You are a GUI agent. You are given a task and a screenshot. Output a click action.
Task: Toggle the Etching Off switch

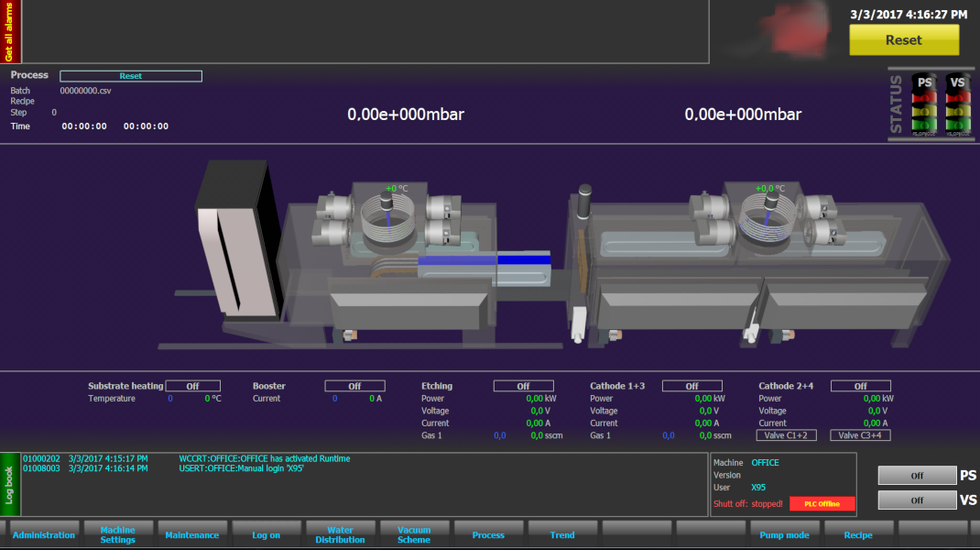[523, 386]
